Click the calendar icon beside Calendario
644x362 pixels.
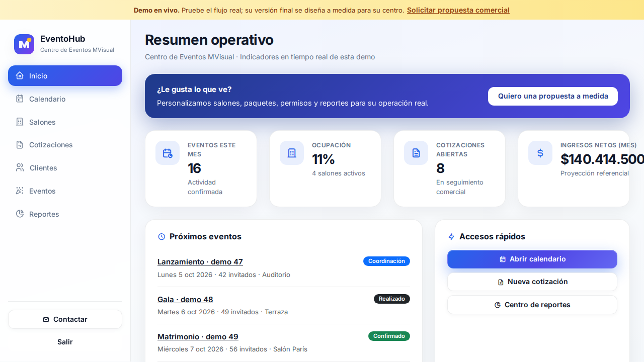pos(20,99)
